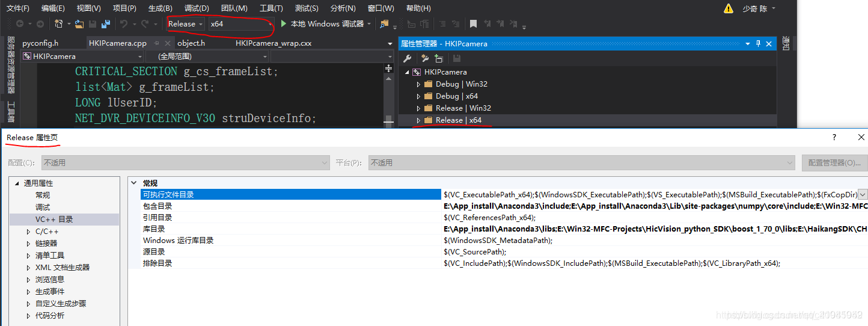
Task: Expand the 链接器 property category
Action: tap(28, 244)
